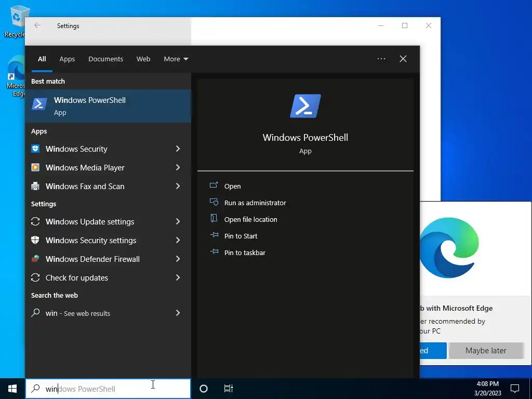This screenshot has width=532, height=399.
Task: Click the Windows Media Player icon
Action: (x=35, y=167)
